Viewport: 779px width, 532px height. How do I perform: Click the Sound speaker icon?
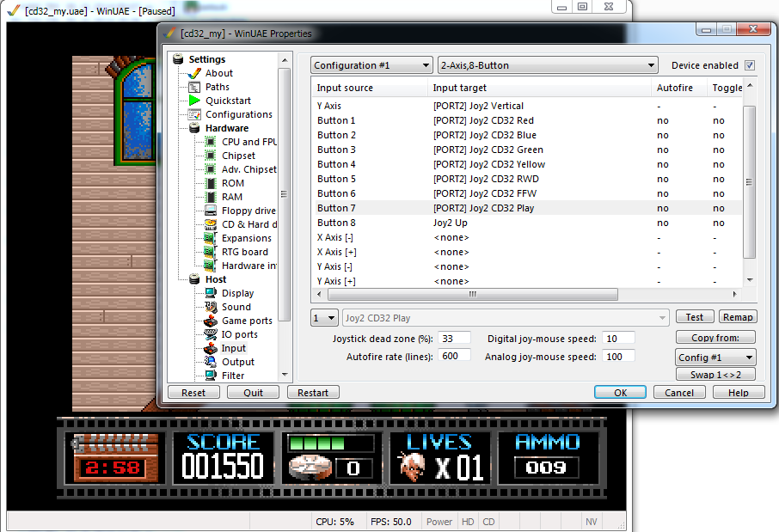(x=211, y=307)
